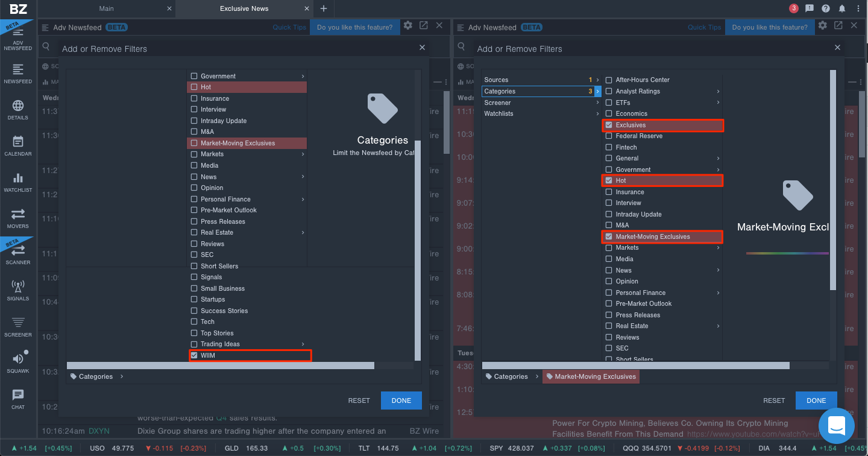The width and height of the screenshot is (868, 456).
Task: Check Market-Moving Exclusives in left dialog
Action: 194,143
